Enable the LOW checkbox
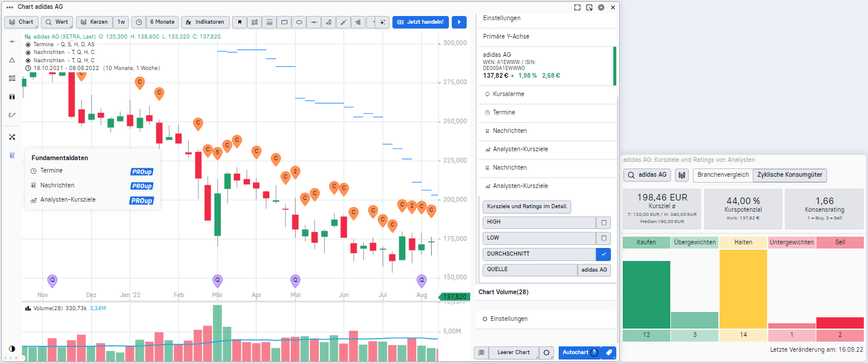This screenshot has height=363, width=868. pos(603,238)
